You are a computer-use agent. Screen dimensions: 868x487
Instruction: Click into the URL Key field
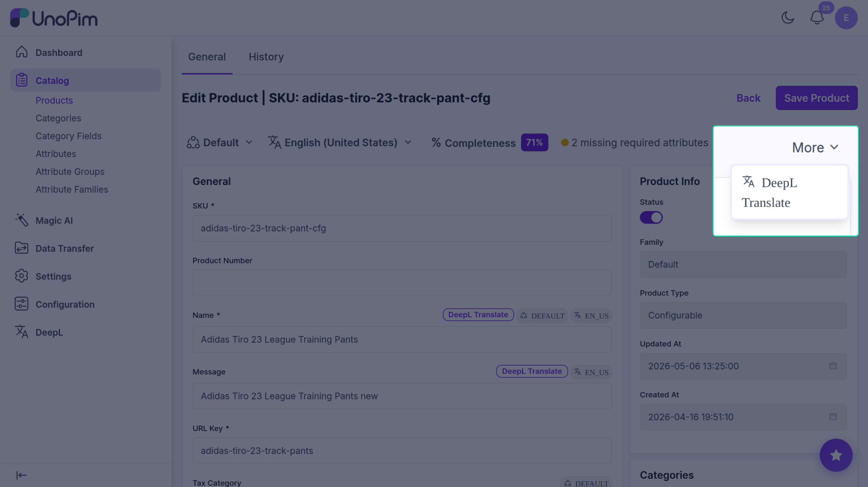tap(402, 451)
